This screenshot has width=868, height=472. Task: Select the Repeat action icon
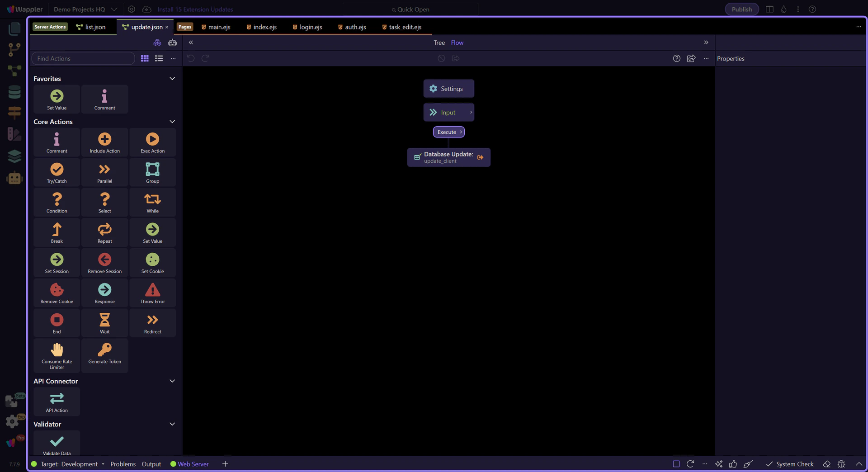(x=104, y=232)
